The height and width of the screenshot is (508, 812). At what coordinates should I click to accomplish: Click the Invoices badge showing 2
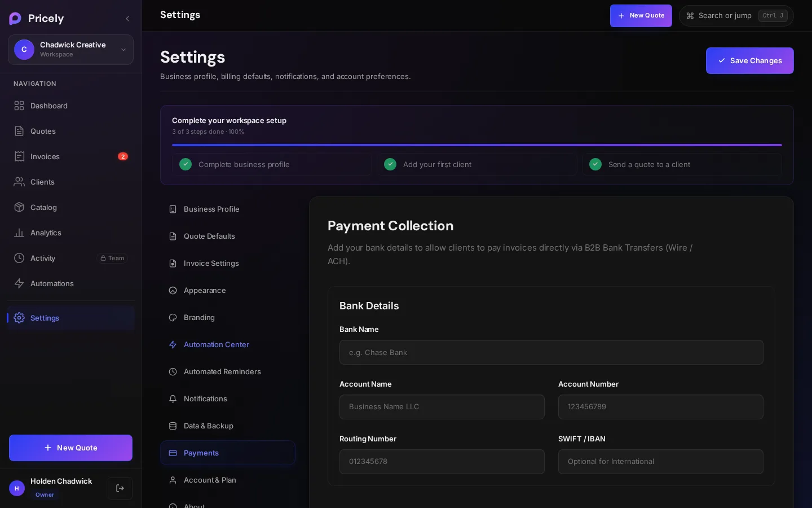[123, 156]
